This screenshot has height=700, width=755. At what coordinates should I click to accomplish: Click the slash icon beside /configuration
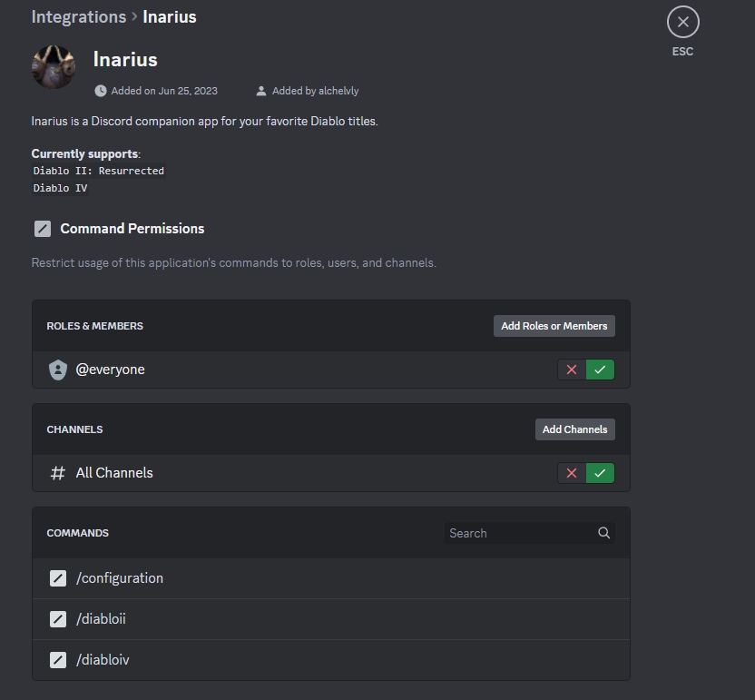[58, 578]
